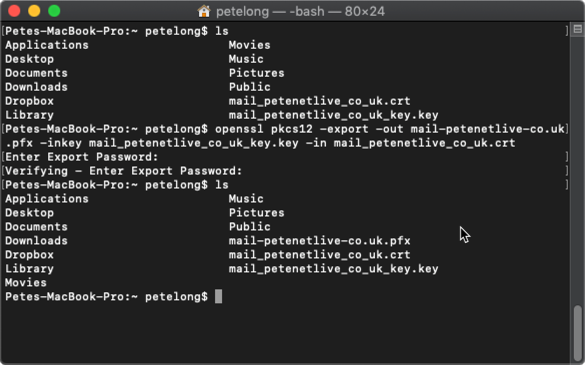The height and width of the screenshot is (365, 585).
Task: Click the home folder icon in title bar
Action: [x=204, y=11]
